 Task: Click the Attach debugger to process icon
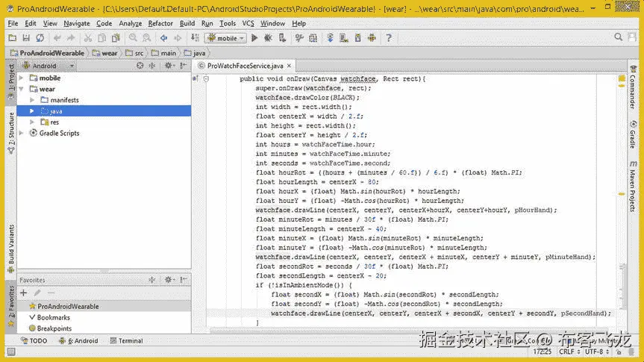(x=282, y=38)
